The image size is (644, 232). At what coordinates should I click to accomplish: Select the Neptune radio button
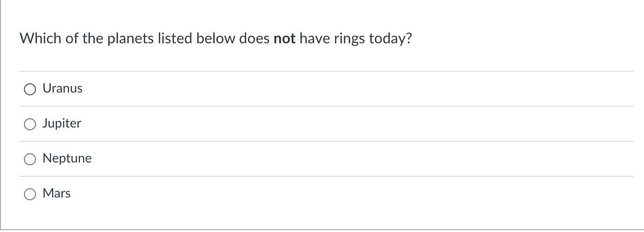30,159
